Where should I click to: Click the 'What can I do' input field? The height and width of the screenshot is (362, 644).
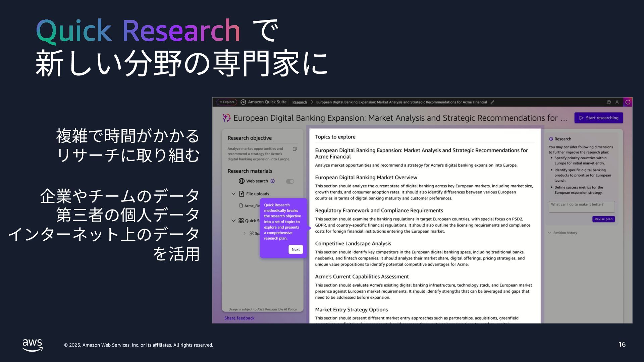point(582,206)
